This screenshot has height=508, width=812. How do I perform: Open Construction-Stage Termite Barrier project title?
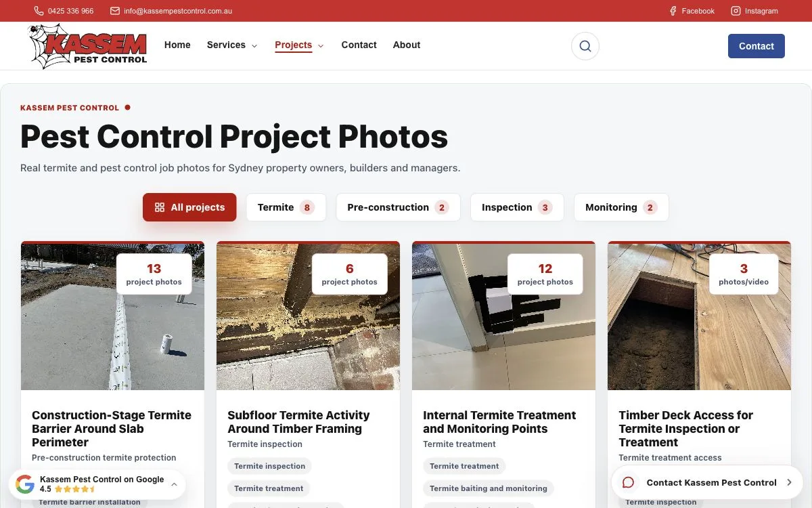coord(112,429)
